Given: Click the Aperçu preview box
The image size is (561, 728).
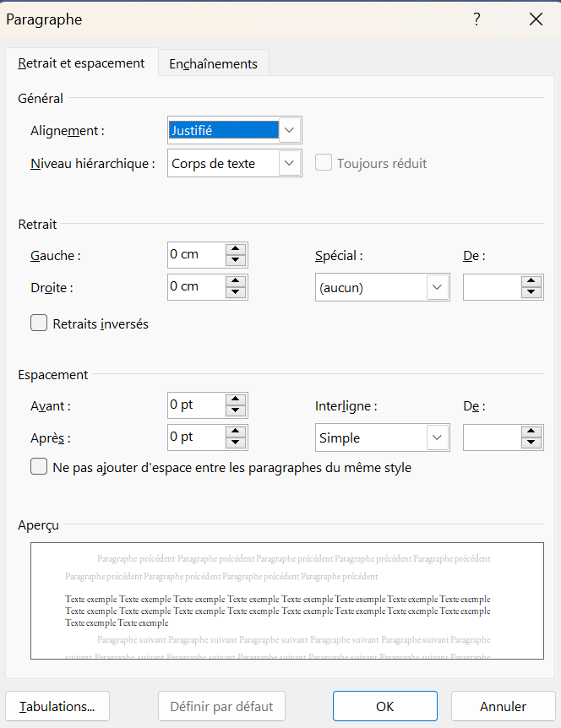Looking at the screenshot, I should click(287, 600).
